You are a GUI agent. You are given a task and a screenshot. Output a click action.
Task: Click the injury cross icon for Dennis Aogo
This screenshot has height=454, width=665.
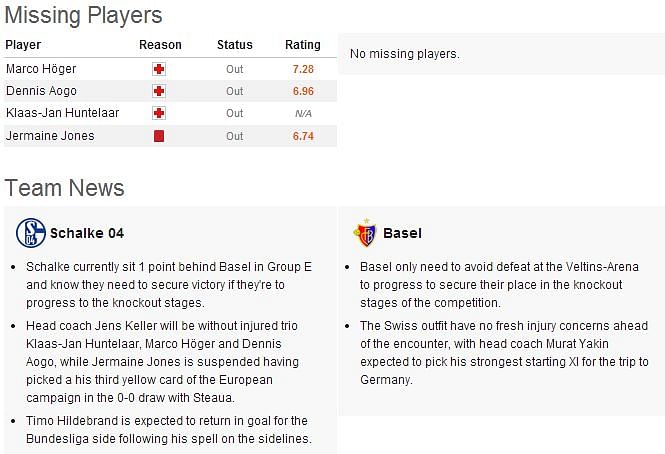[159, 91]
